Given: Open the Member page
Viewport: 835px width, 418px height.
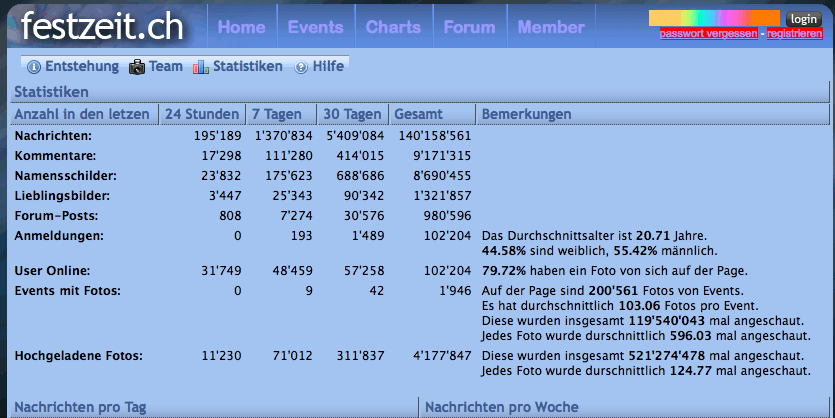Looking at the screenshot, I should pyautogui.click(x=551, y=27).
